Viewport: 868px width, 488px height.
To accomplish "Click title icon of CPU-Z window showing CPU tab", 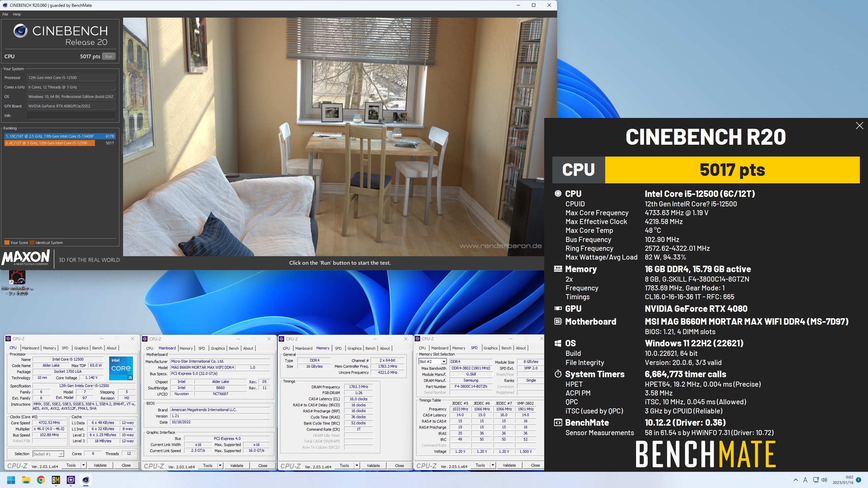I will (x=8, y=339).
